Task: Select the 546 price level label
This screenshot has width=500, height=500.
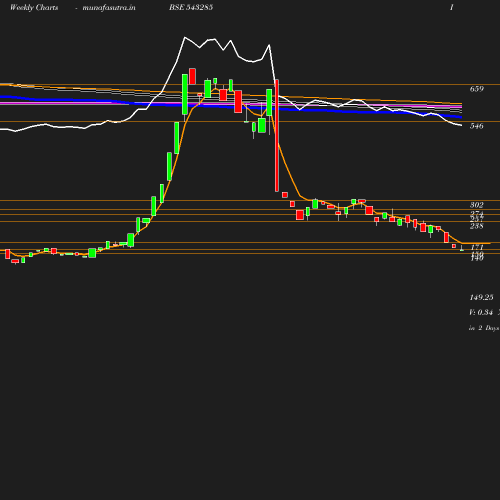Action: click(477, 126)
